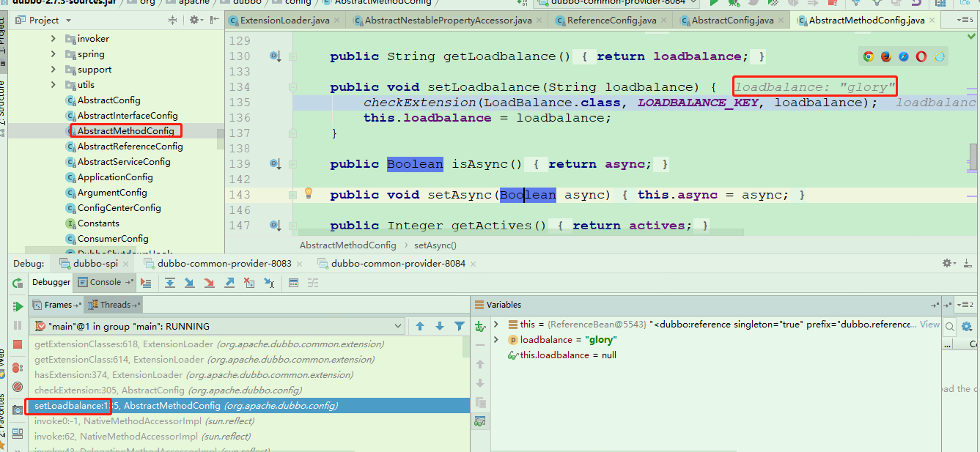Stop the debug session red square
The width and height of the screenshot is (980, 452).
[x=18, y=344]
